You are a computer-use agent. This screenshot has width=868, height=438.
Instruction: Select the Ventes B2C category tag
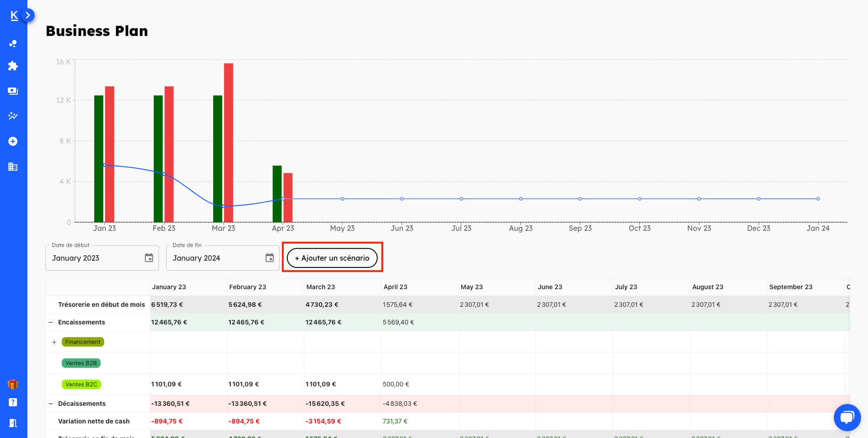(81, 384)
